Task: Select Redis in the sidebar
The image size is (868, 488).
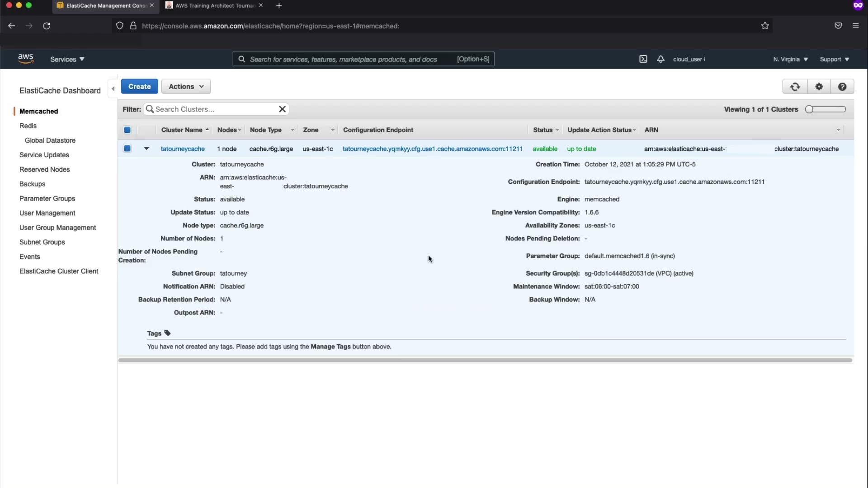Action: (x=28, y=126)
